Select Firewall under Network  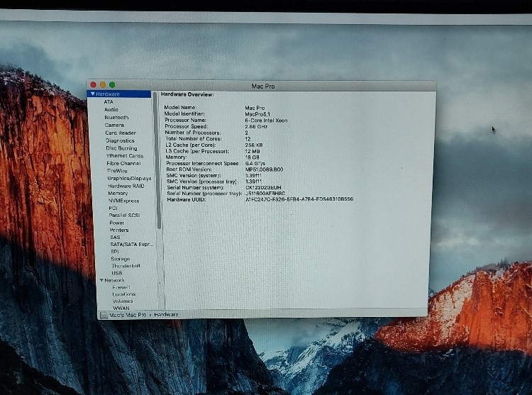(x=121, y=287)
